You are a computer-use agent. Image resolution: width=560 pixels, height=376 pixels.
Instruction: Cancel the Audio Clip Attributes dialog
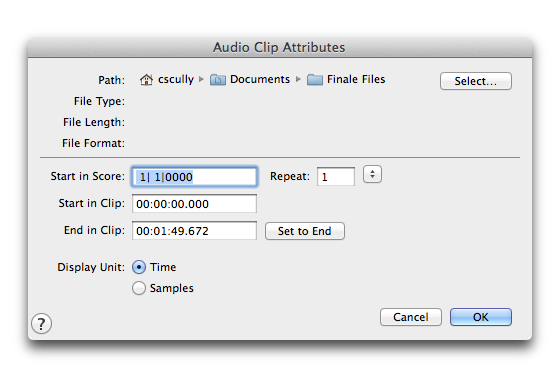pos(411,317)
